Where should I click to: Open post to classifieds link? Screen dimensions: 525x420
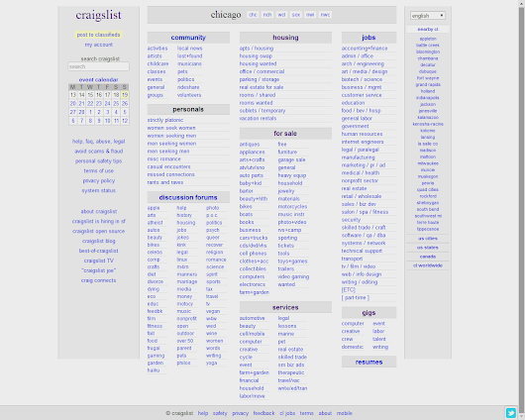pyautogui.click(x=98, y=35)
